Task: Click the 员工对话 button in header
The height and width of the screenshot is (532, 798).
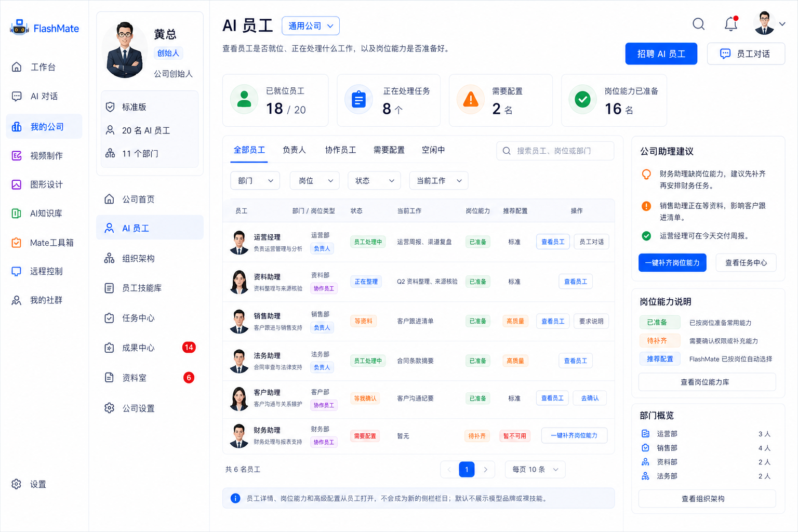Action: pos(746,54)
